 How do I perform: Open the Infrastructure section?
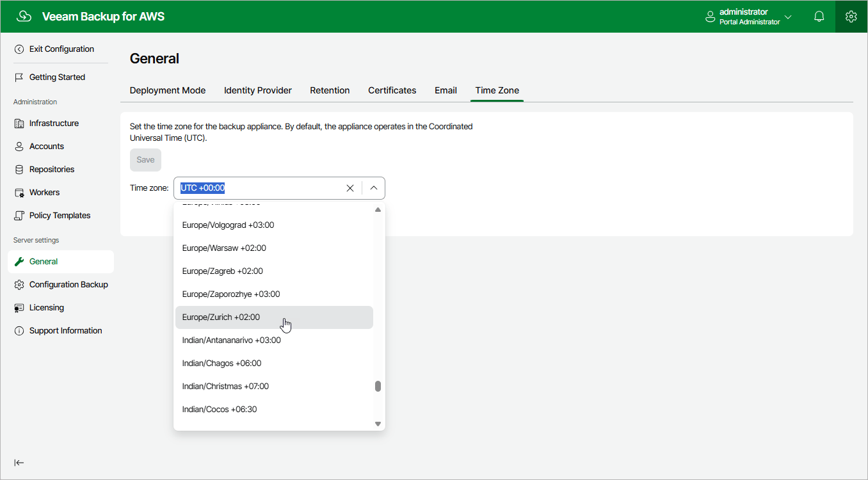54,123
